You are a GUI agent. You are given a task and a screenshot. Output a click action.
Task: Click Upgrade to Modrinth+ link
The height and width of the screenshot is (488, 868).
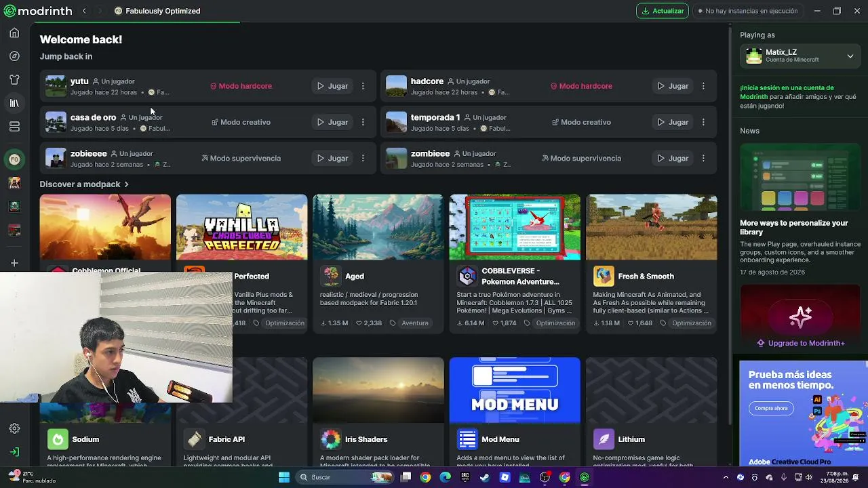800,343
